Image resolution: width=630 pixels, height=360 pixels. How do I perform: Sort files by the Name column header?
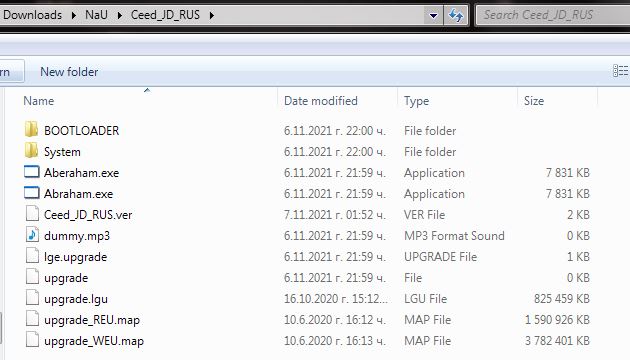[39, 101]
